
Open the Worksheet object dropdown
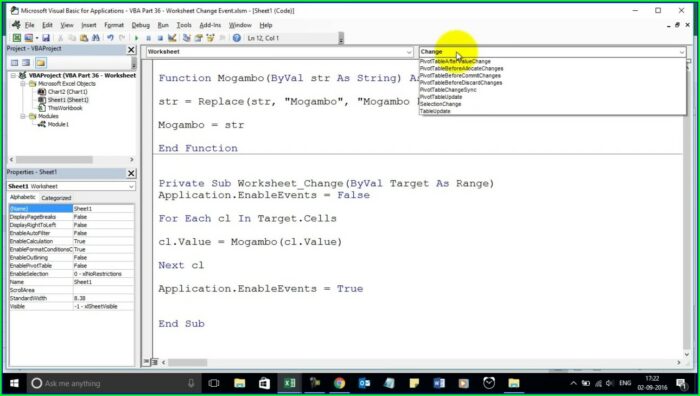[x=409, y=52]
